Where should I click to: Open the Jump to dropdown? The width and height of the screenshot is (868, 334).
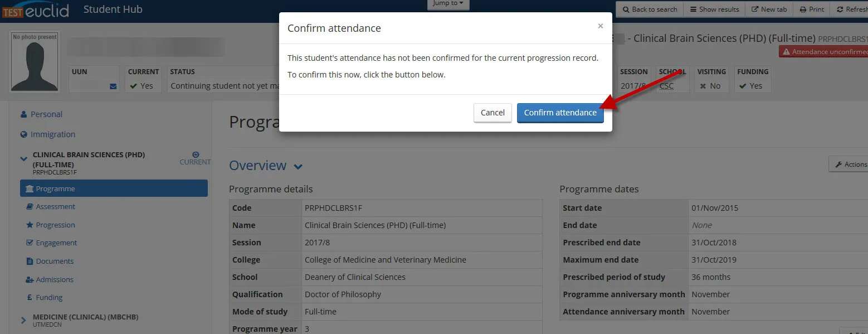pos(448,3)
